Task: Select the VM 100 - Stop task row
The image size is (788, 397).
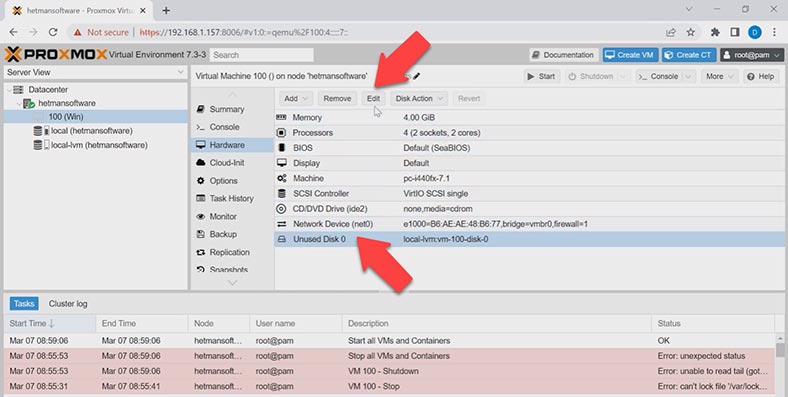Action: 389,386
